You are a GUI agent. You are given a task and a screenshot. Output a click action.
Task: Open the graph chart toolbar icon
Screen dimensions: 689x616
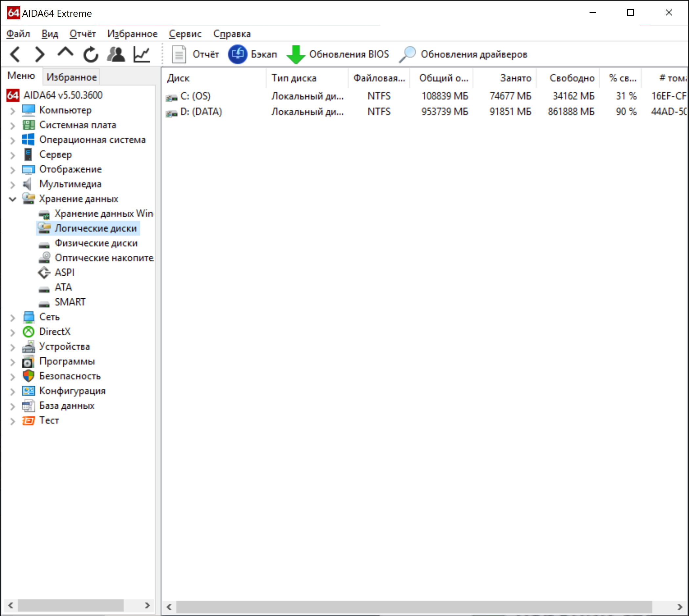click(141, 54)
